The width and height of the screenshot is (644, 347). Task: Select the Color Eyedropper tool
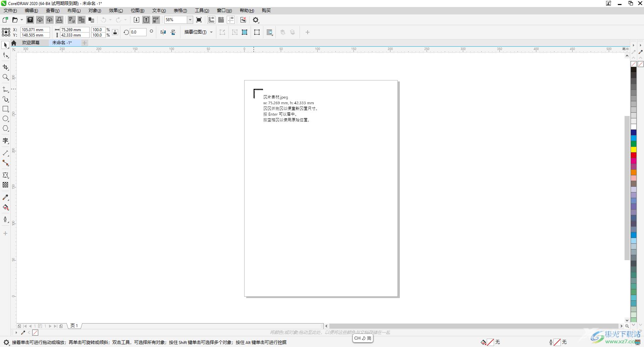tap(5, 197)
